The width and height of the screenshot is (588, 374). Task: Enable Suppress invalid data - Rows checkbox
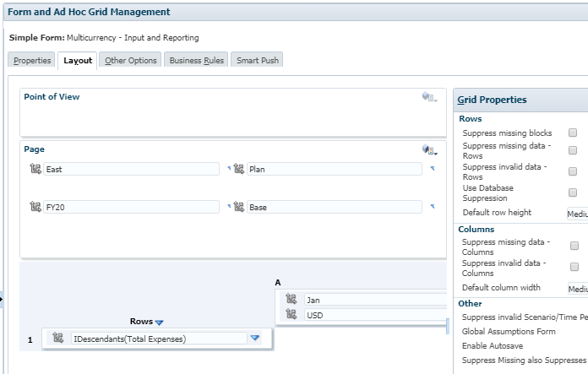coord(573,171)
